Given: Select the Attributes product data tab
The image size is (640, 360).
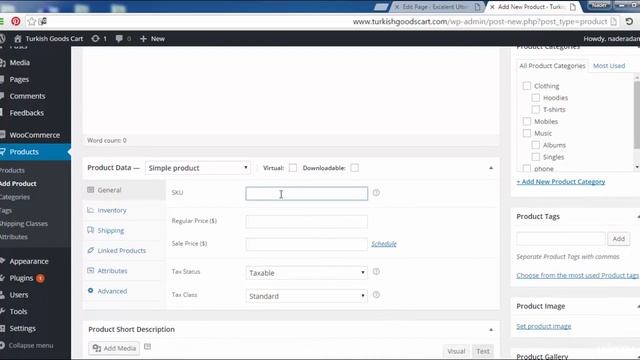Looking at the screenshot, I should pos(124,271).
